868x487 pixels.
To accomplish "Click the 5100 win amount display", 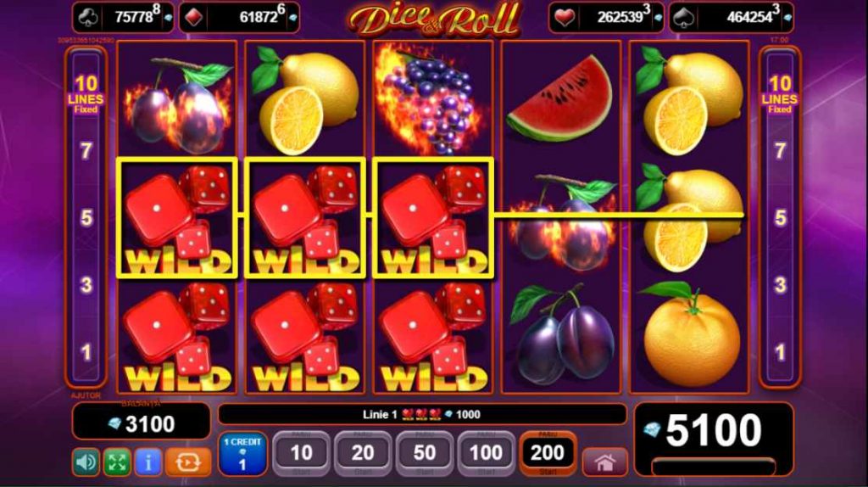I will point(714,430).
